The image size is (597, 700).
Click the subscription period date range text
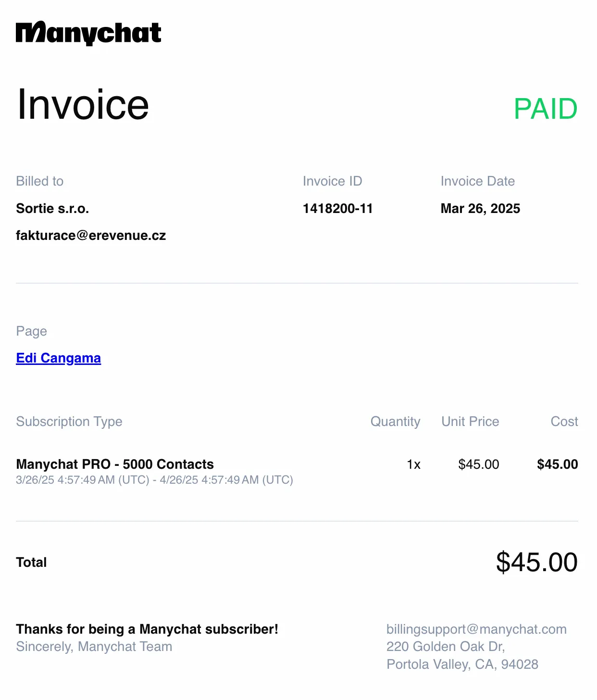[154, 480]
